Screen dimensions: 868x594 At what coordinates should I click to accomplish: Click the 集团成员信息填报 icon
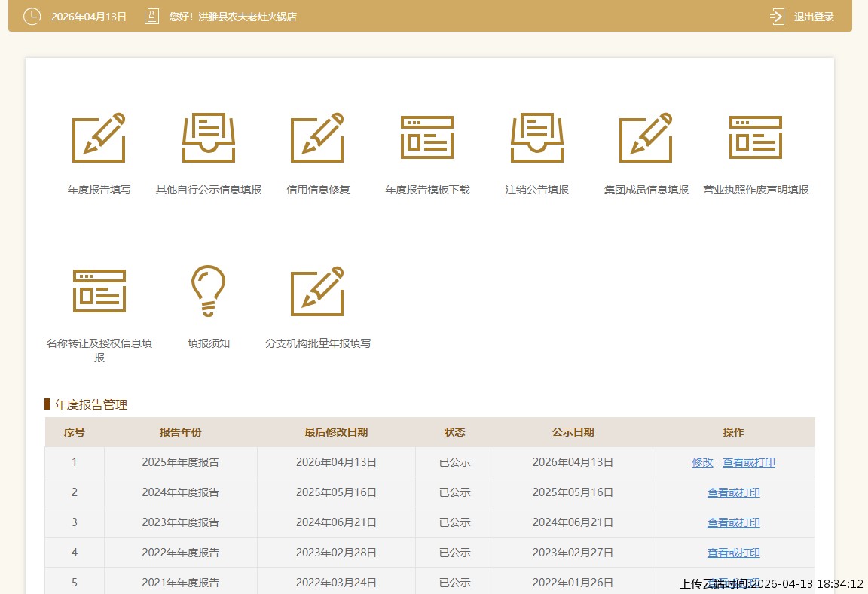coord(646,139)
